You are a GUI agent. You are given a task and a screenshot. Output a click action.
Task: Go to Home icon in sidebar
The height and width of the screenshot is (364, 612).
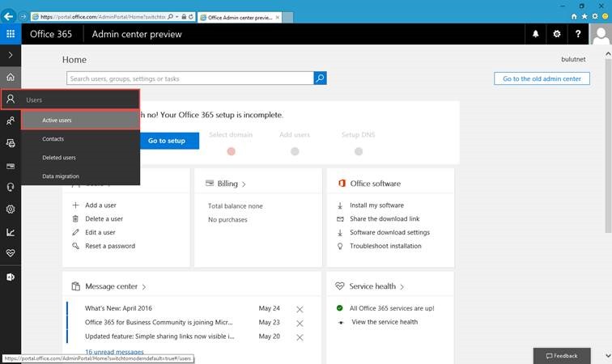(11, 77)
